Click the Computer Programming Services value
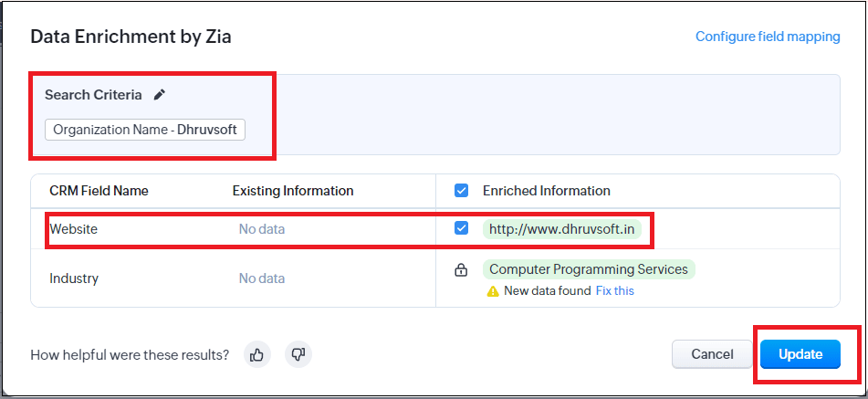 click(x=589, y=269)
